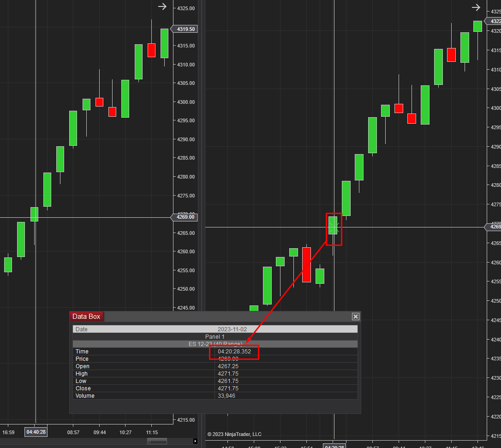Click the 04:40:28 time marker on left chart
501x448 pixels.
click(x=36, y=432)
